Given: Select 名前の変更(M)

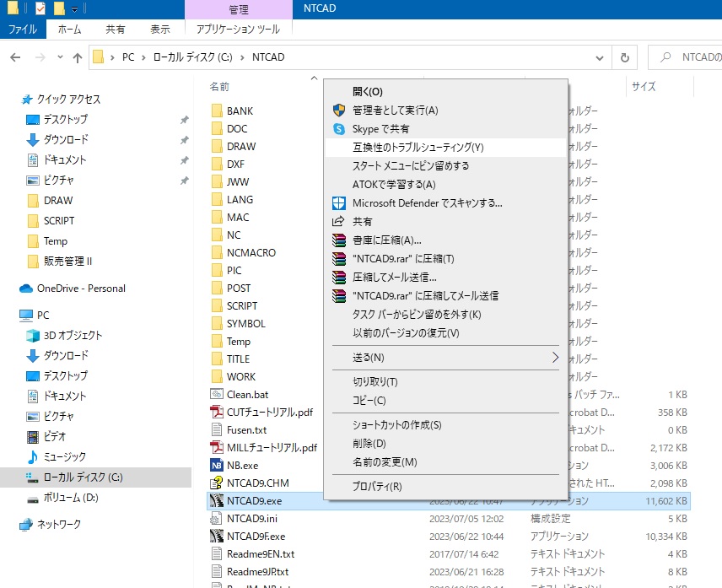Looking at the screenshot, I should (445, 461).
